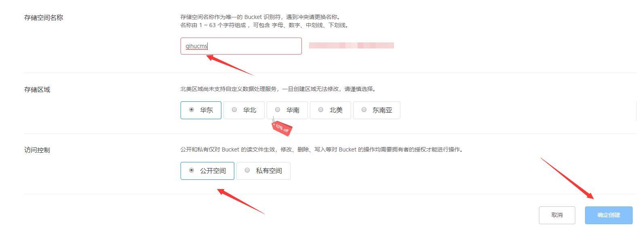Click the 华北 radio circle
This screenshot has width=644, height=246.
(234, 109)
